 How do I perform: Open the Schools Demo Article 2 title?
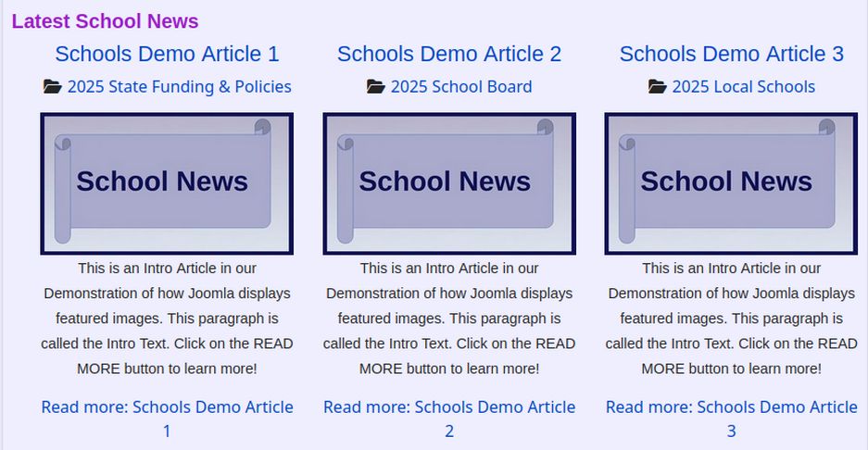(449, 54)
